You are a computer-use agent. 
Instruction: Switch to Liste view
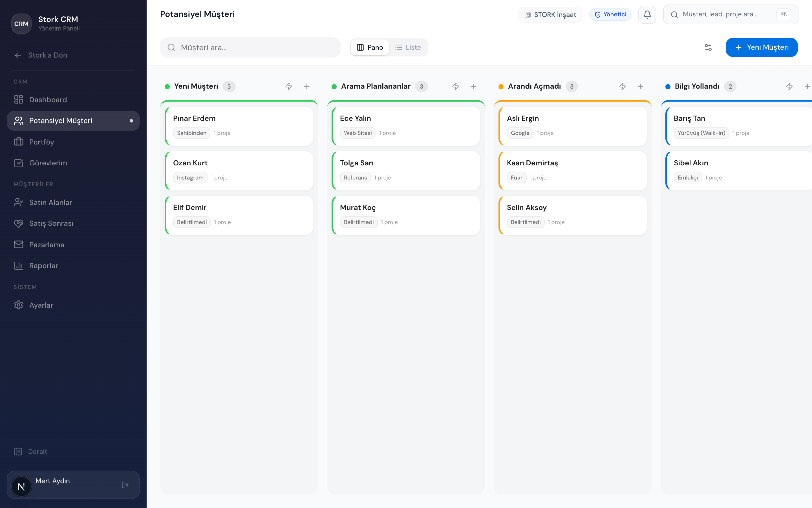408,47
